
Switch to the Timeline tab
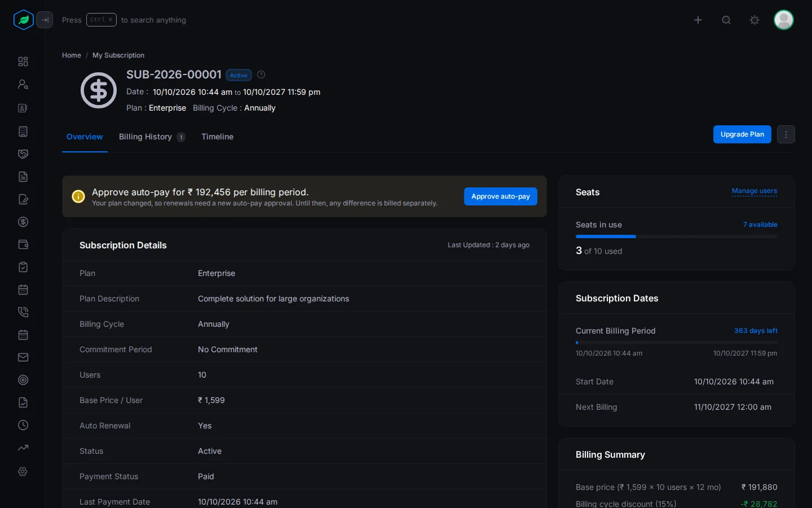tap(217, 137)
